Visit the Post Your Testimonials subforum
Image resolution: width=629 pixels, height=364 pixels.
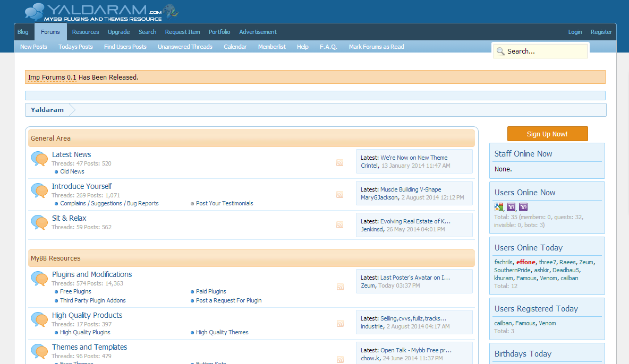(224, 203)
